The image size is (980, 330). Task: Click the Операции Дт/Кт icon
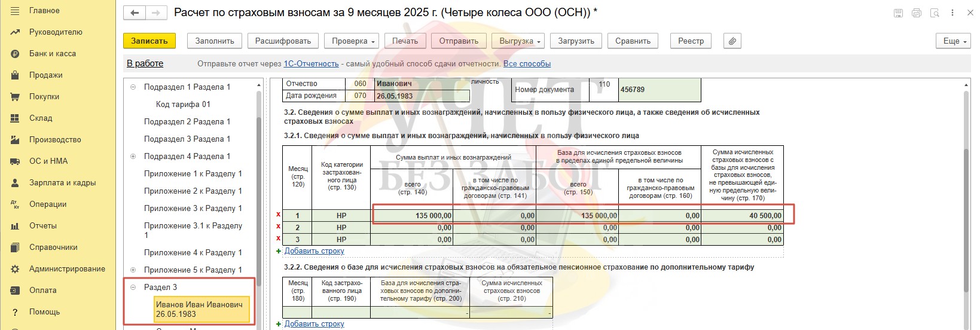[16, 204]
